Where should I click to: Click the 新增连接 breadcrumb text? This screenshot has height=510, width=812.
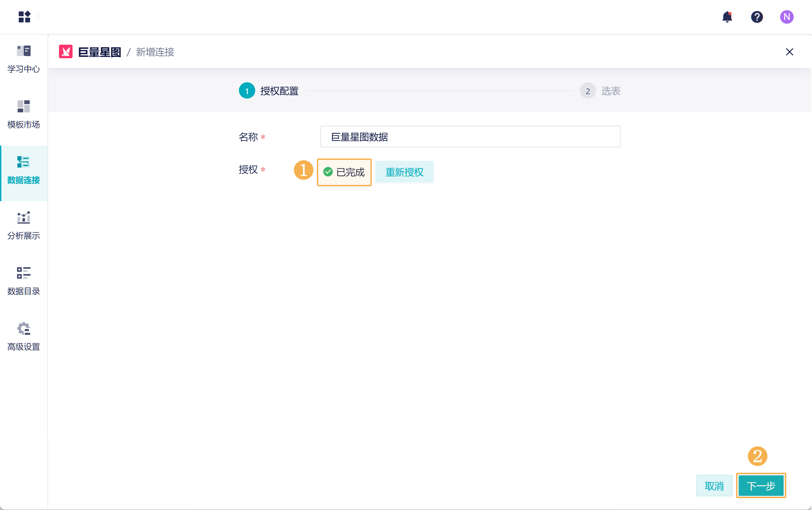tap(155, 52)
